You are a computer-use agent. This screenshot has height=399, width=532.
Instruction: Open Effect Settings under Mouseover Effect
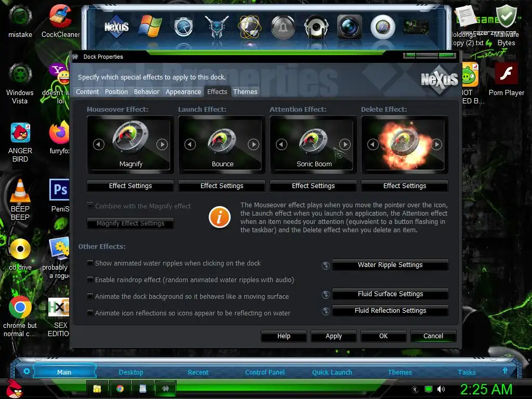pyautogui.click(x=130, y=186)
